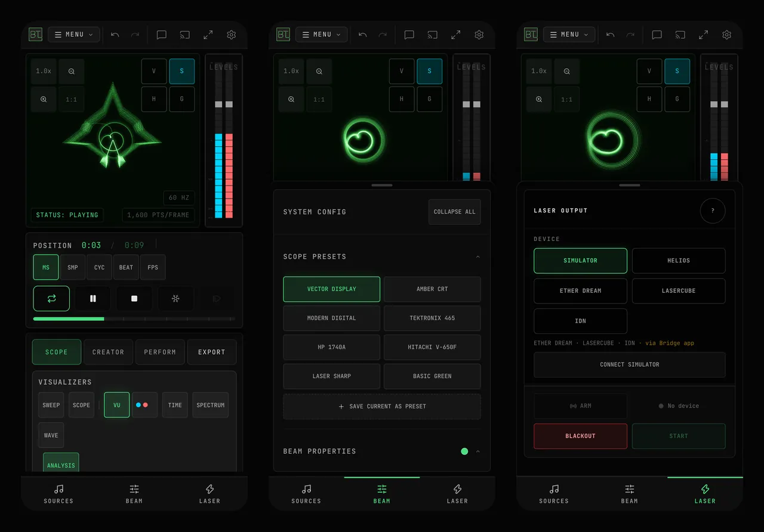The width and height of the screenshot is (764, 532).
Task: Toggle the Beam Properties green enable dot
Action: [464, 451]
